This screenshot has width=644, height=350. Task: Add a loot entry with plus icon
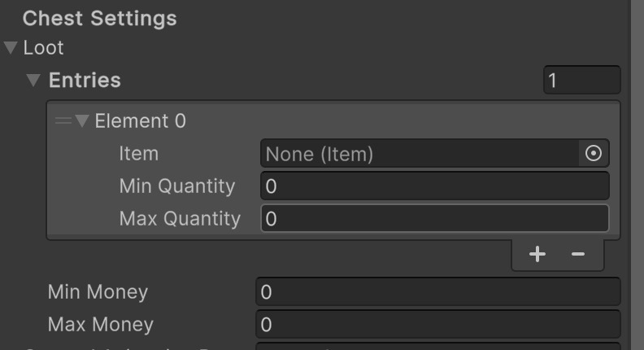(537, 255)
